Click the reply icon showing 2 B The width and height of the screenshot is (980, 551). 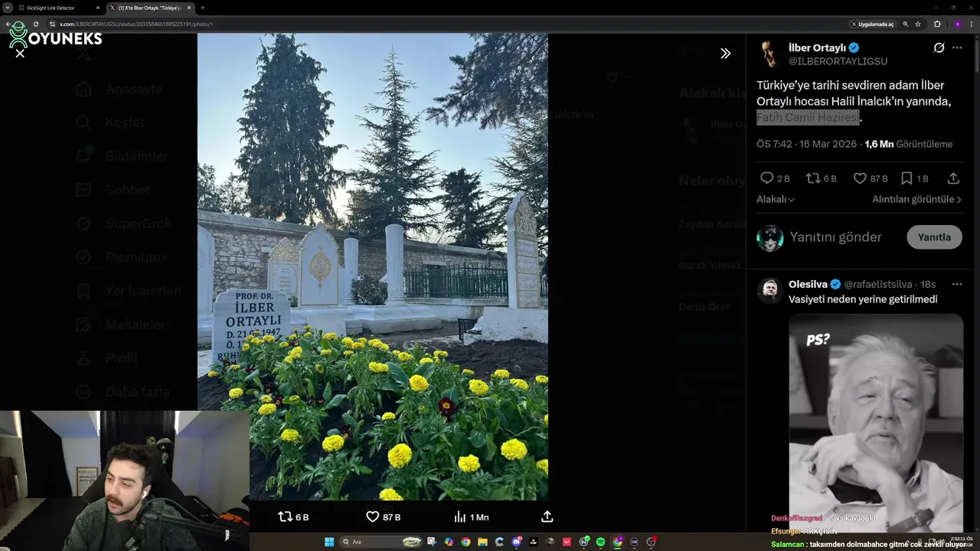[x=766, y=178]
